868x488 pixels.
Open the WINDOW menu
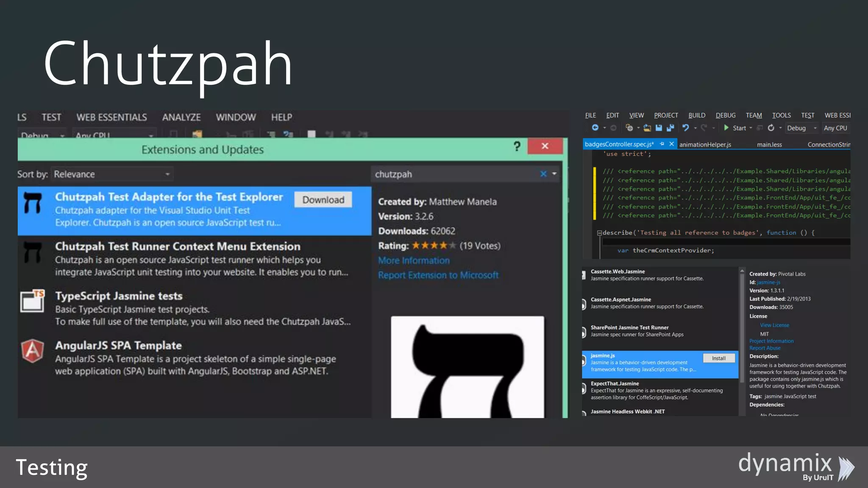click(x=236, y=117)
